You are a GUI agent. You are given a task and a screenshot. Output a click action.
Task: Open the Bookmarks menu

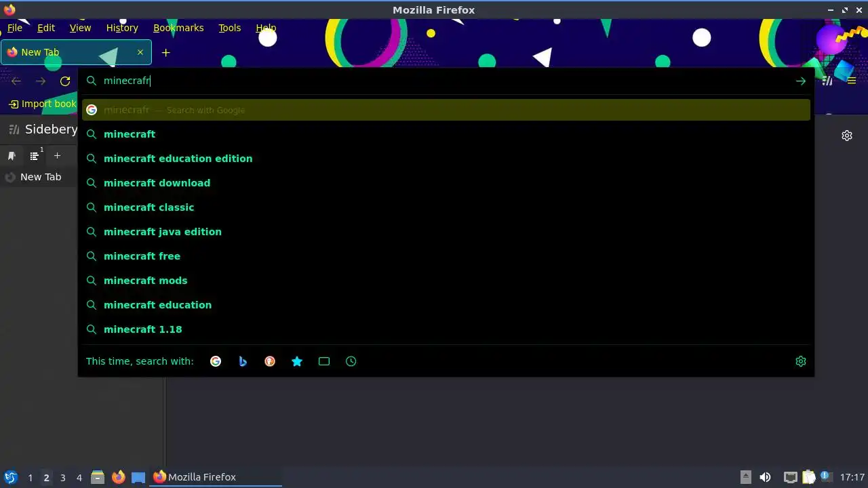pyautogui.click(x=178, y=28)
